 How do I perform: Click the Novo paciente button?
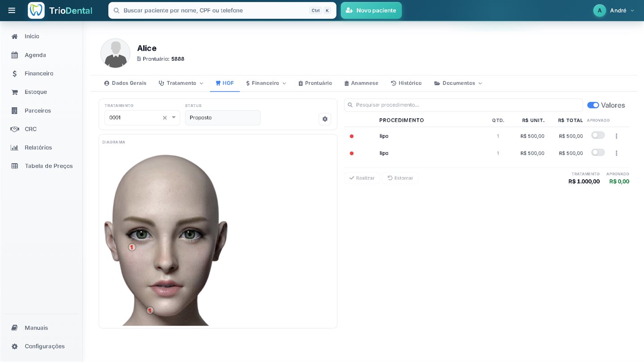pyautogui.click(x=371, y=10)
